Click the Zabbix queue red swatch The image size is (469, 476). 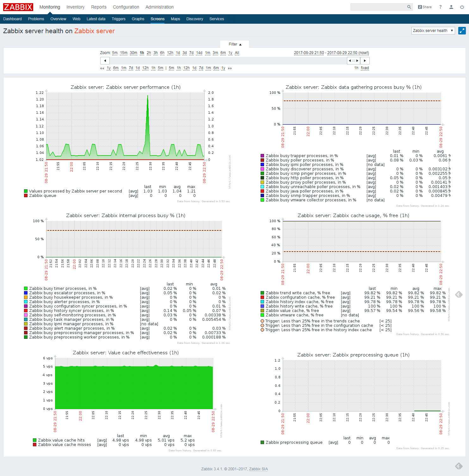[x=26, y=196]
